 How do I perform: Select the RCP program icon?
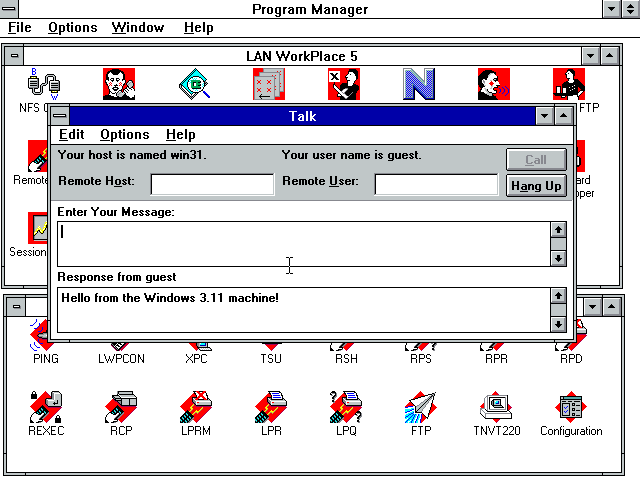[121, 407]
